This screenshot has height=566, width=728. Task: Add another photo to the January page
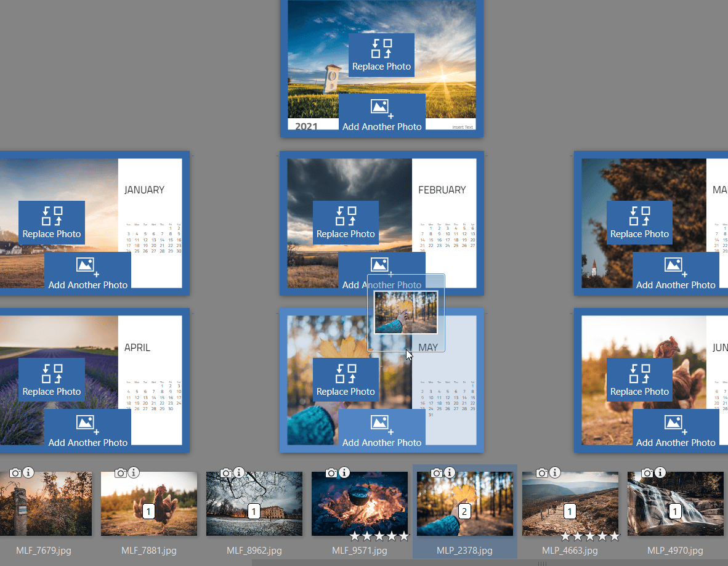point(87,273)
